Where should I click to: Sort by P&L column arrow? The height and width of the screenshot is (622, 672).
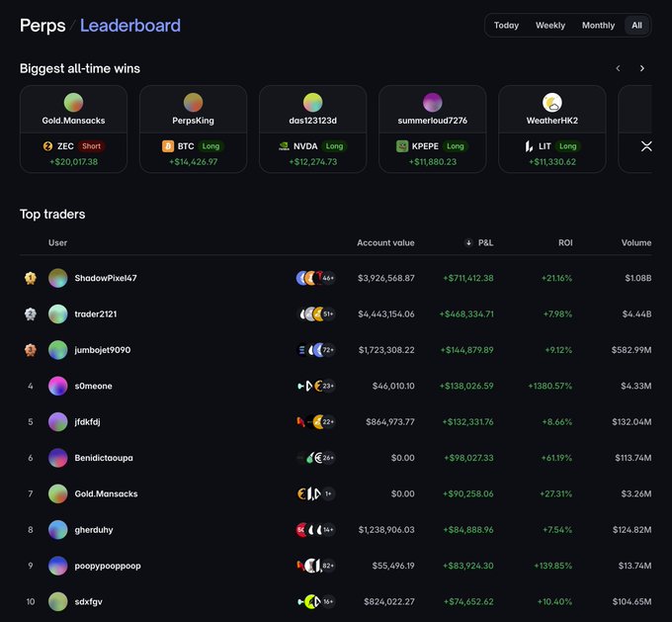pyautogui.click(x=468, y=243)
